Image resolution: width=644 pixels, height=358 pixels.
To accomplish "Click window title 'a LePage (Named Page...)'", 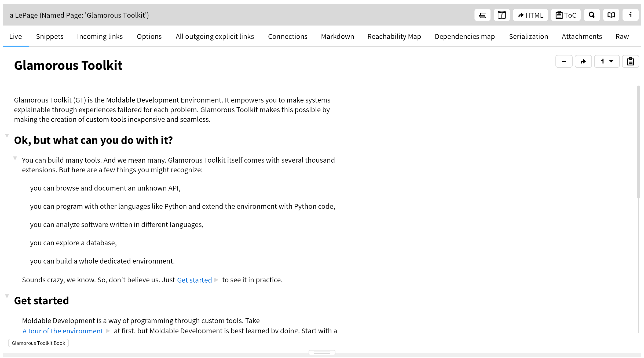I will tap(79, 15).
